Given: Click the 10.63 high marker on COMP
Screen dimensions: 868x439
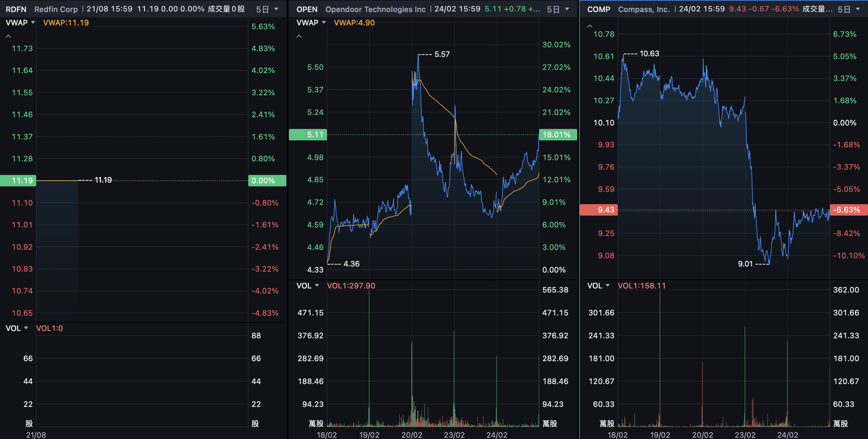Looking at the screenshot, I should click(649, 54).
